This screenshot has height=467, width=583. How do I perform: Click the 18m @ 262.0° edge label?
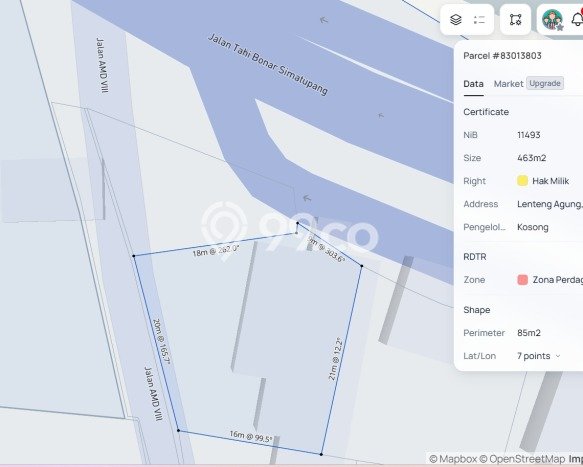pyautogui.click(x=216, y=250)
